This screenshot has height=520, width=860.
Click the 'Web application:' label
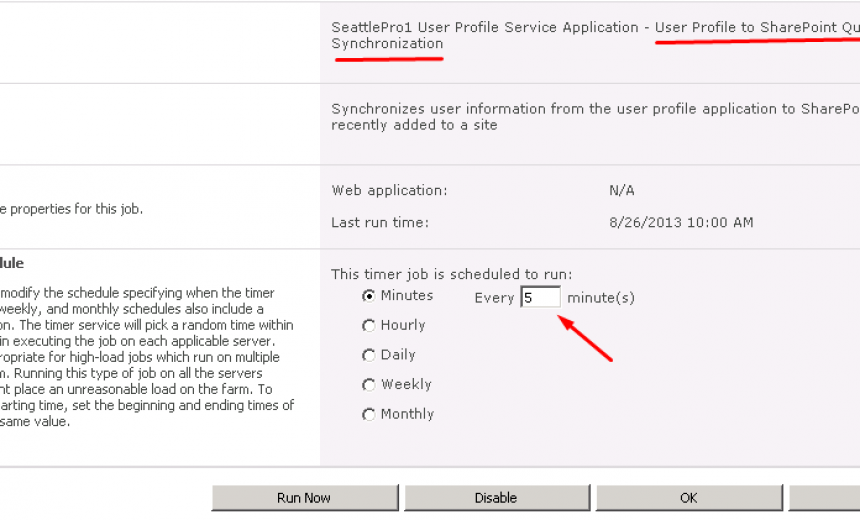tap(389, 191)
